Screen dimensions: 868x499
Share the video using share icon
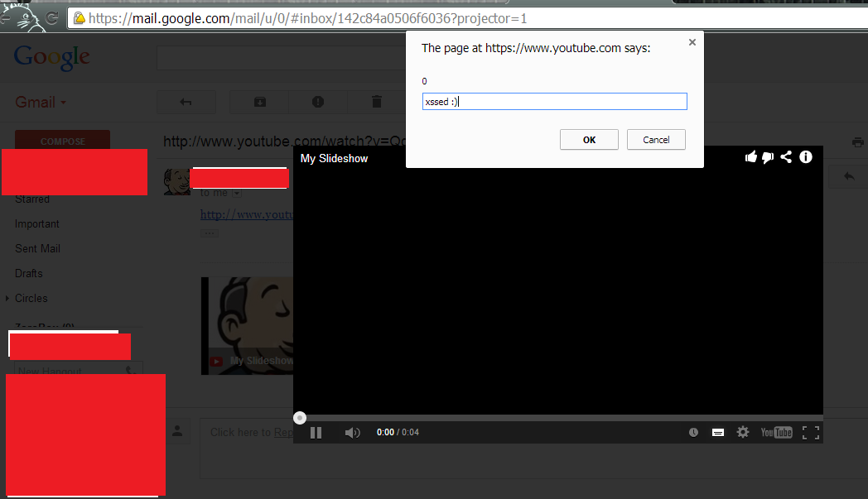point(786,157)
